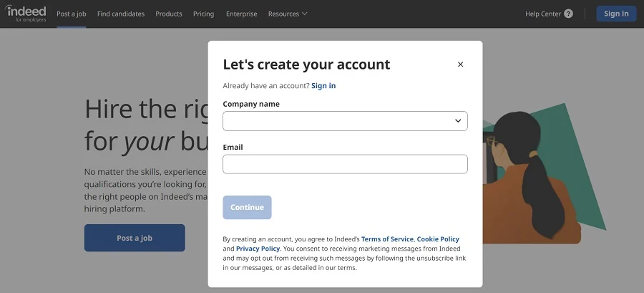Open the Pricing page

tap(204, 14)
